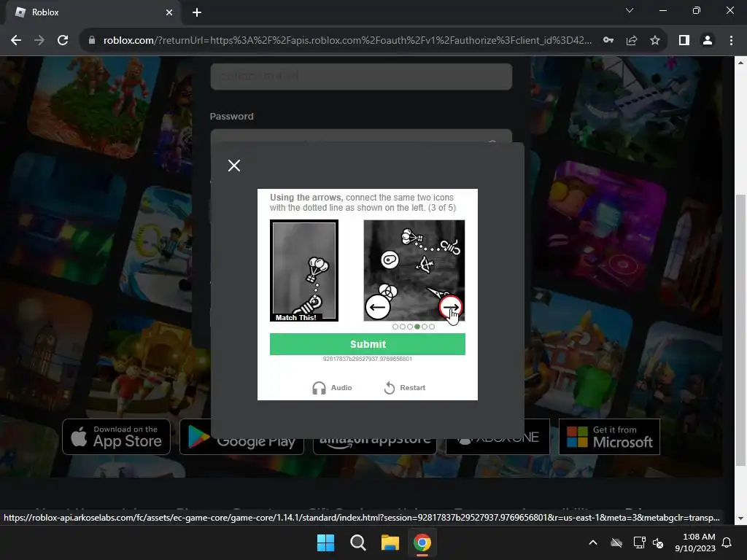Click scrollbar down arrow
This screenshot has height=560, width=747.
click(x=740, y=518)
